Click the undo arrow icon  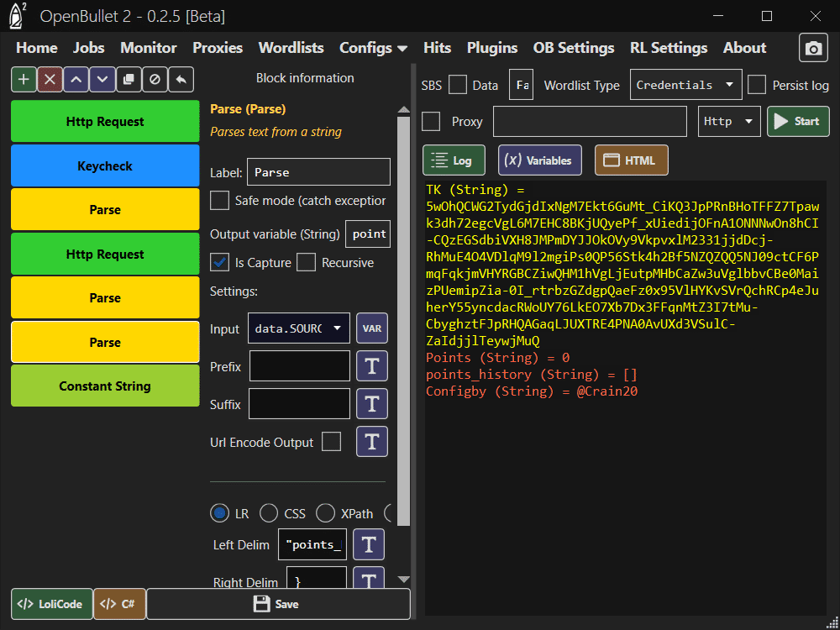(x=181, y=80)
